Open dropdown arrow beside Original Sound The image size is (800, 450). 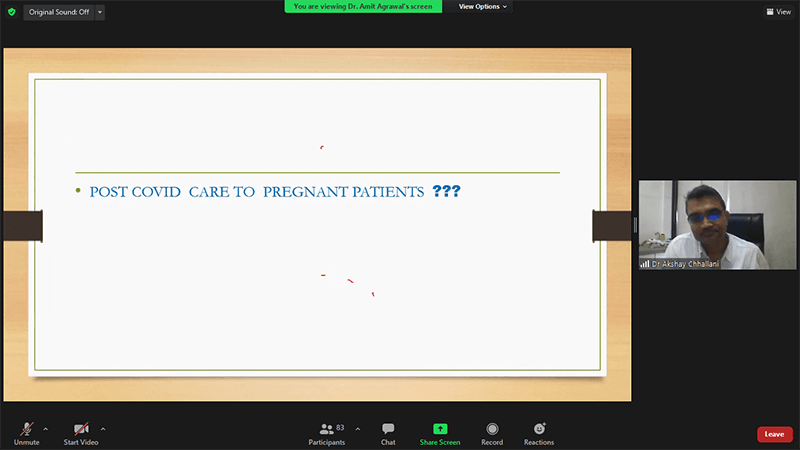[100, 12]
